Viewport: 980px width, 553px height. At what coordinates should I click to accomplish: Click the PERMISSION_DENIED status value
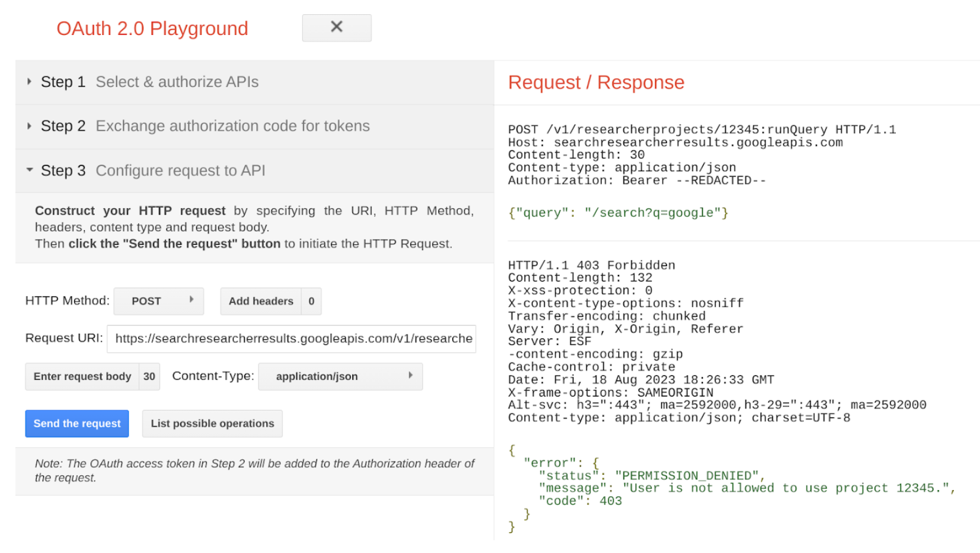pyautogui.click(x=687, y=476)
